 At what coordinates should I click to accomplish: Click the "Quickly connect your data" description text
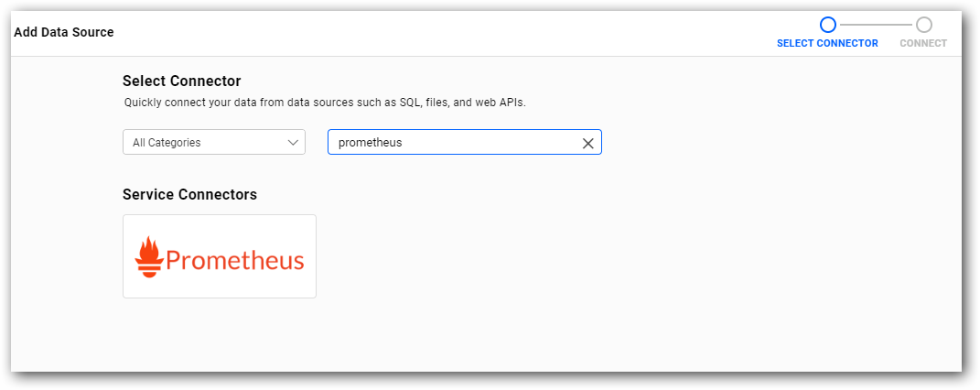(325, 103)
